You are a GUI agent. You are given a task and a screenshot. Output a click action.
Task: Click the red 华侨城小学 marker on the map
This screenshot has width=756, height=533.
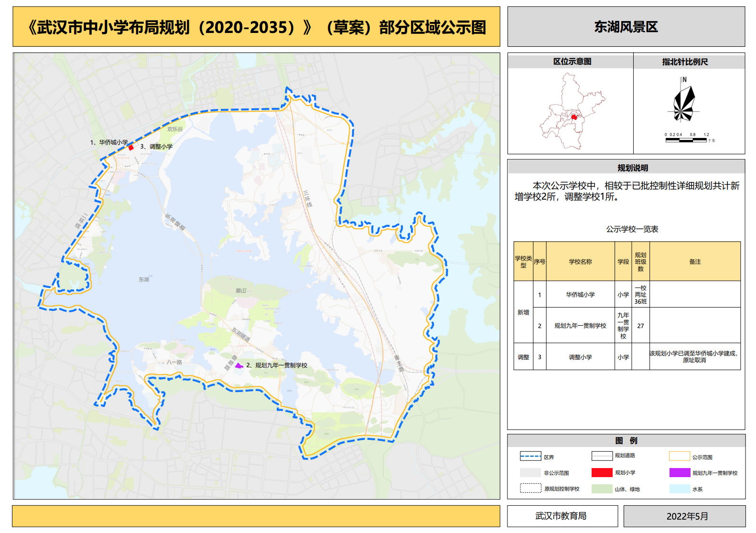click(131, 148)
